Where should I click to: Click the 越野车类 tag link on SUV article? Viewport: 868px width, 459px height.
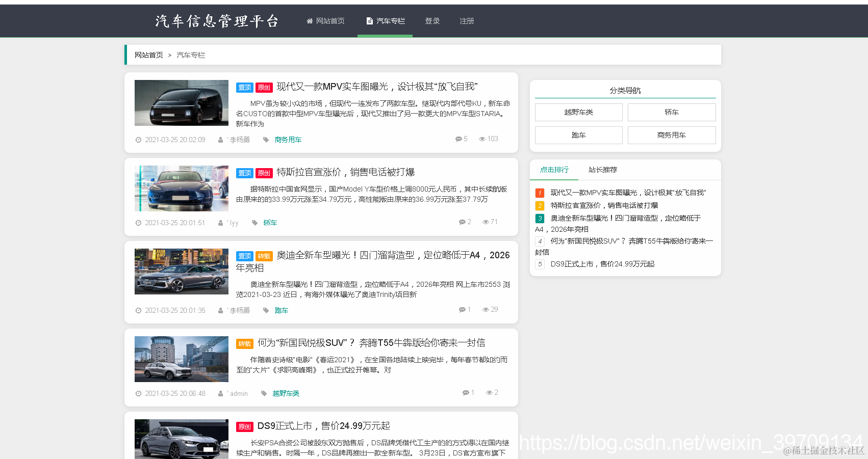click(286, 393)
